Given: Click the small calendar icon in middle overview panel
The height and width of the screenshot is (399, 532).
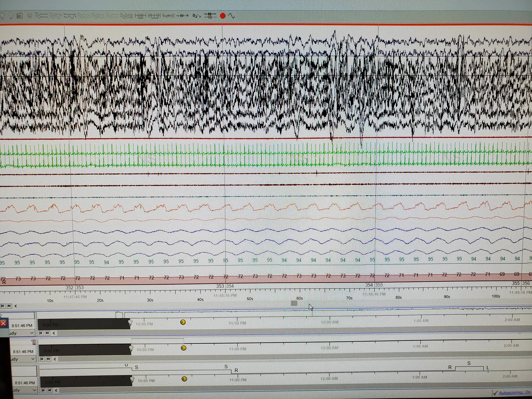Looking at the screenshot, I should coord(34,342).
